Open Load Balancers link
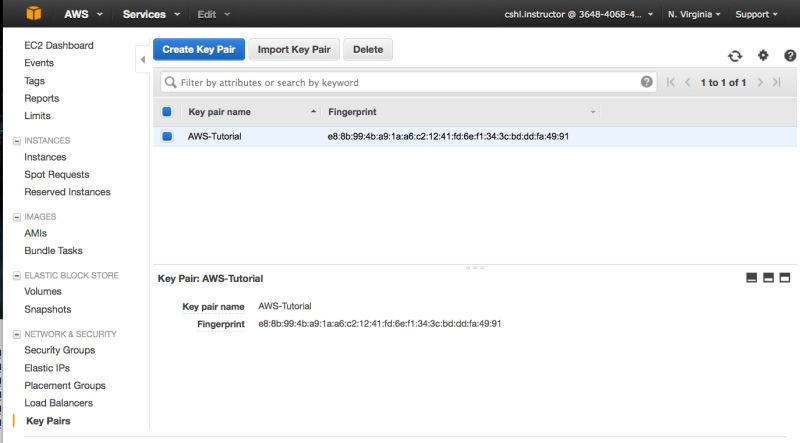 coord(58,403)
